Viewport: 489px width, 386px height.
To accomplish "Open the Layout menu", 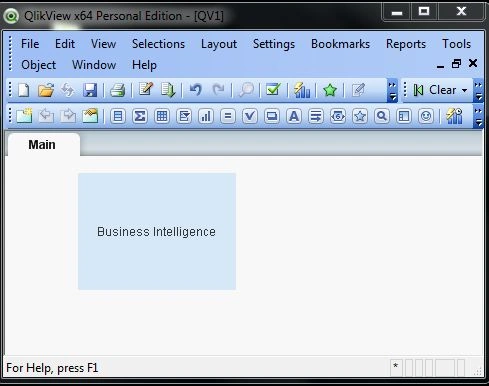I will pos(219,44).
